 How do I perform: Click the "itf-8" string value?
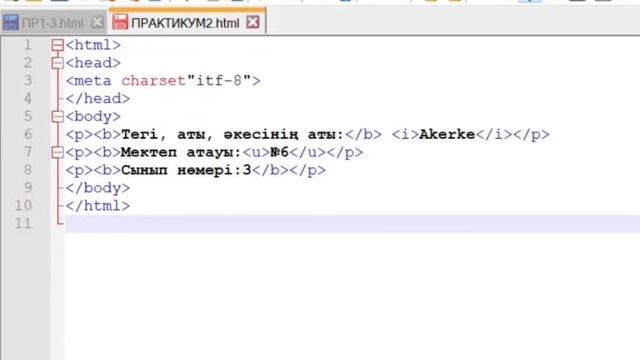tap(218, 80)
